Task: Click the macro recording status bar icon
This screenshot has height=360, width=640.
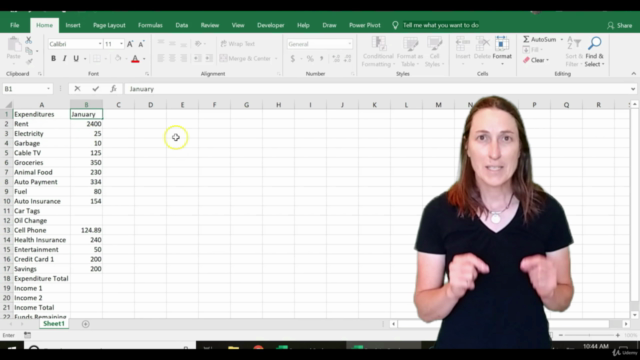Action: [x=27, y=335]
